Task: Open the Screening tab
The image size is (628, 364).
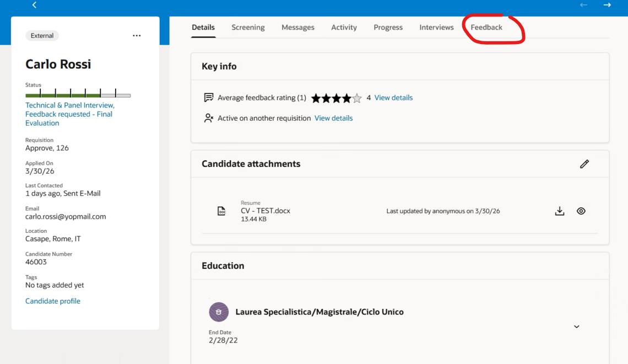Action: (248, 28)
